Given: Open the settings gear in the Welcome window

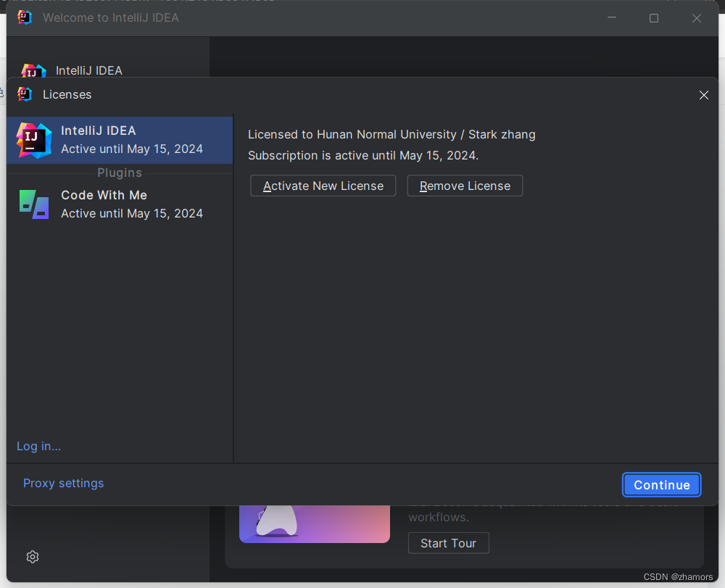Looking at the screenshot, I should click(x=33, y=557).
